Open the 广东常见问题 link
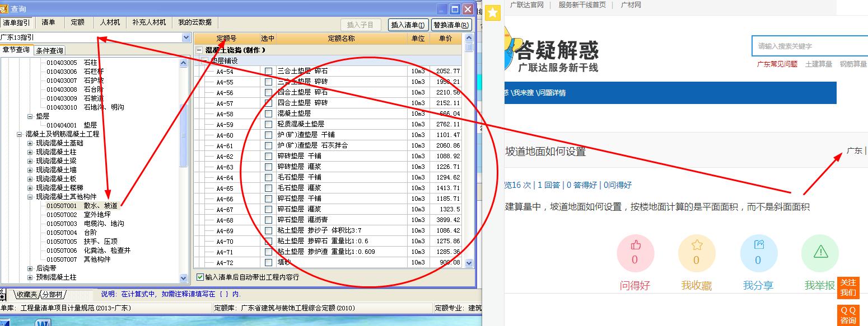 coord(777,64)
